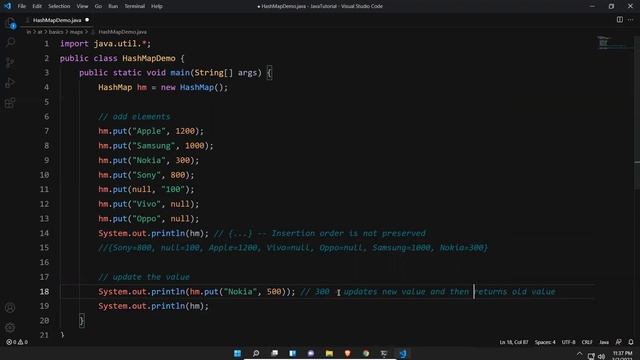Viewport: 640px width, 360px height.
Task: Open the Selection menu
Action: 59,6
